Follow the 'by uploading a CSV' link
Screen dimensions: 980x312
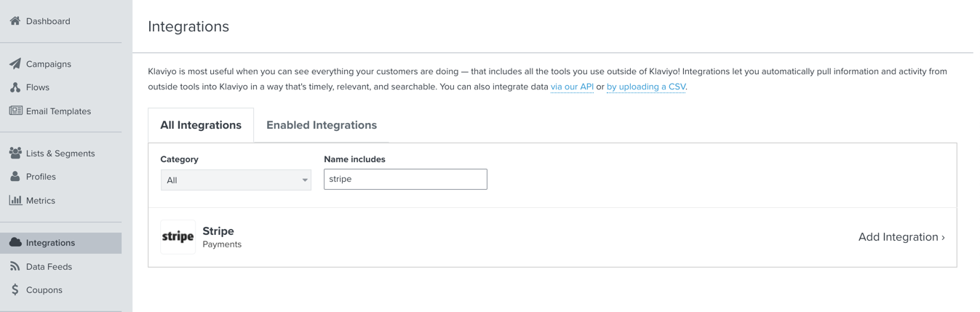(646, 87)
